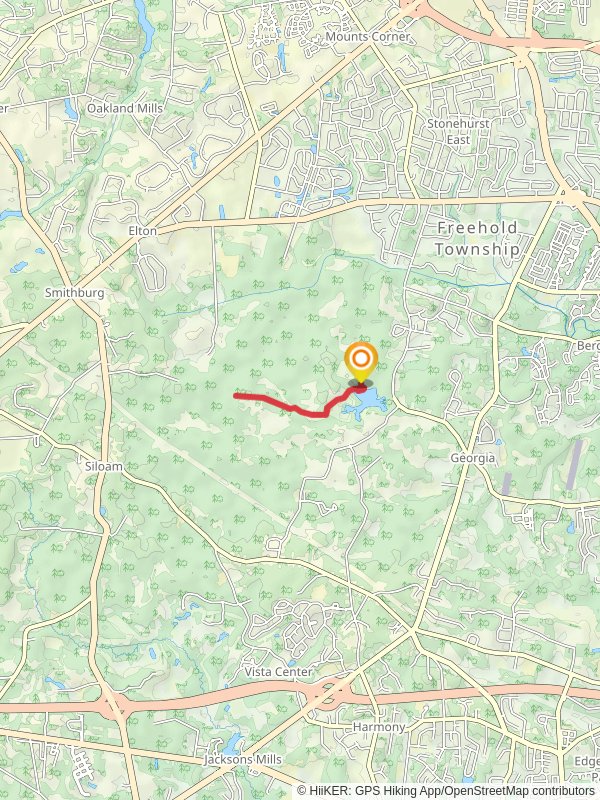Click the Smithburg place label

click(x=74, y=292)
